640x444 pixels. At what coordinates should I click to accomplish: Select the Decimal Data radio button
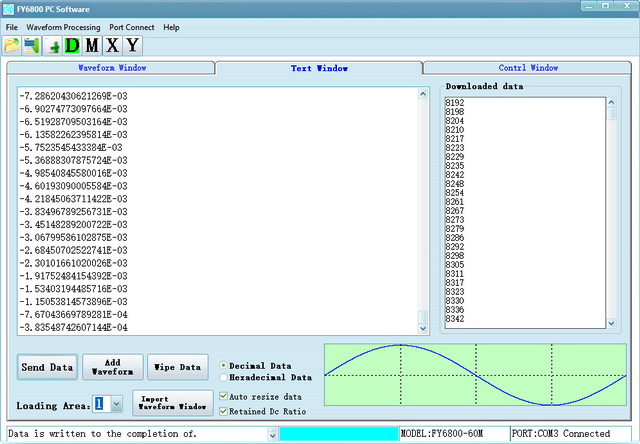click(223, 366)
